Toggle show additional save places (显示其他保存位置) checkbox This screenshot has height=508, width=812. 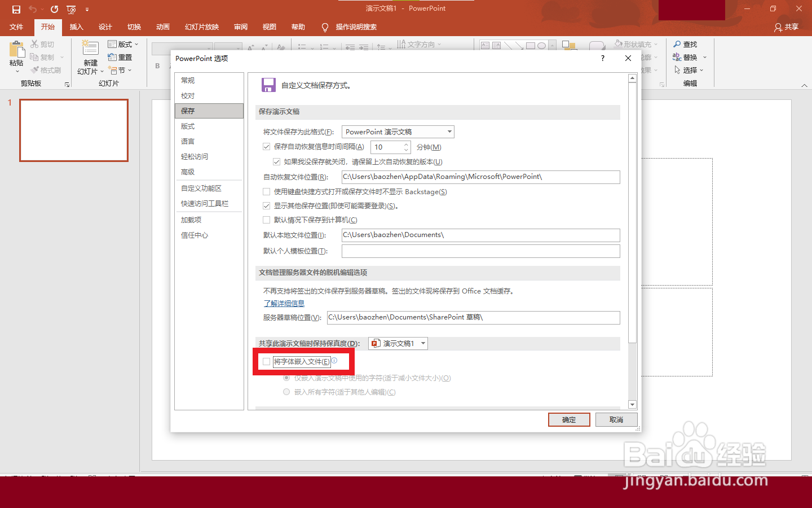point(267,206)
